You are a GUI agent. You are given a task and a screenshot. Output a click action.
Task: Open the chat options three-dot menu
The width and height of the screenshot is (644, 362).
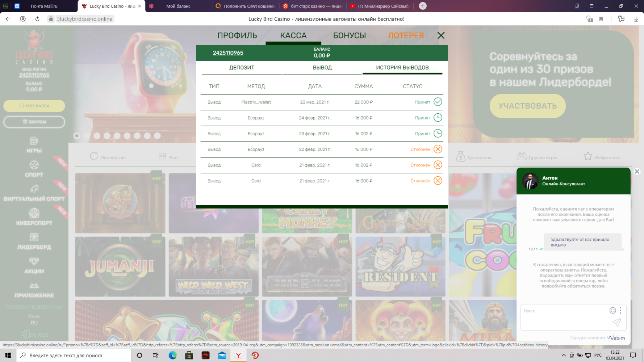620,310
